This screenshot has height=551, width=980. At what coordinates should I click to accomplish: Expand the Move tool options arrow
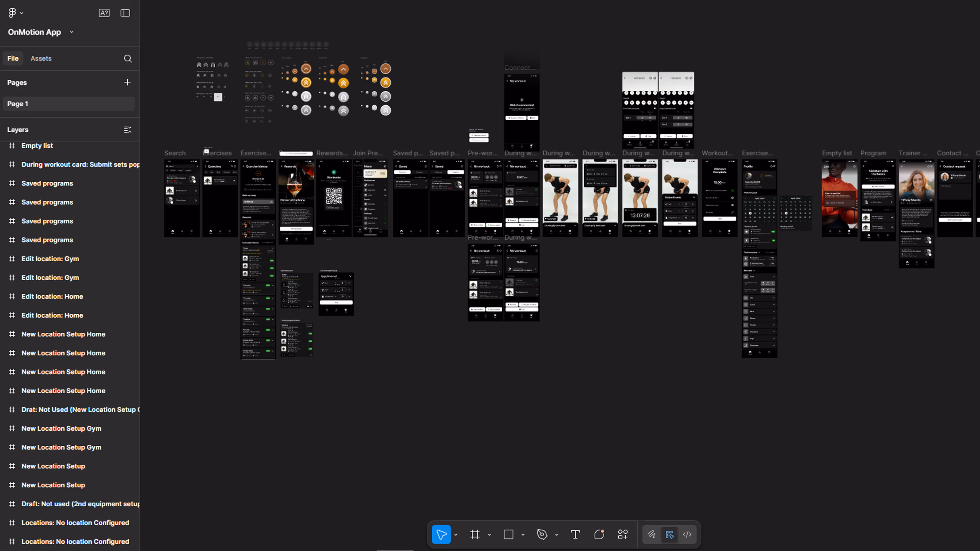click(x=456, y=535)
